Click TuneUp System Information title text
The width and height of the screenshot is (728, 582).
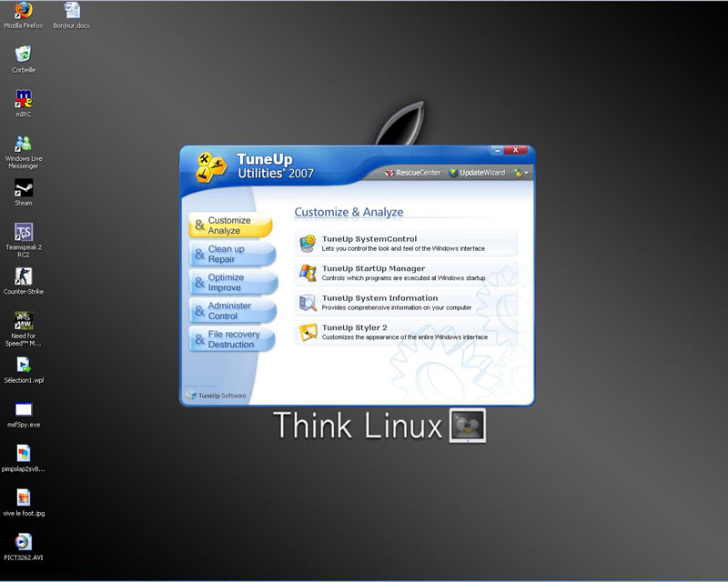(x=379, y=298)
